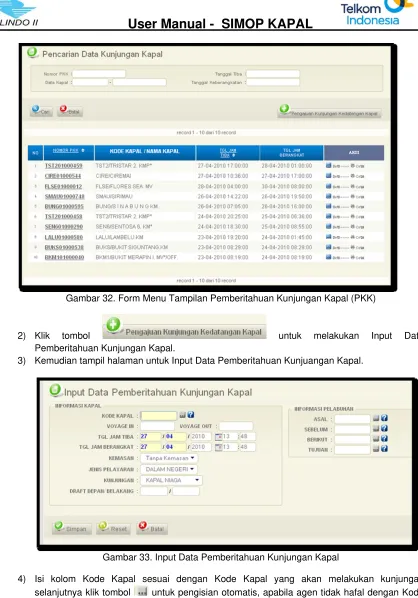418x598 pixels.
Task: Click the Tujuan port input field
Action: tap(352, 450)
